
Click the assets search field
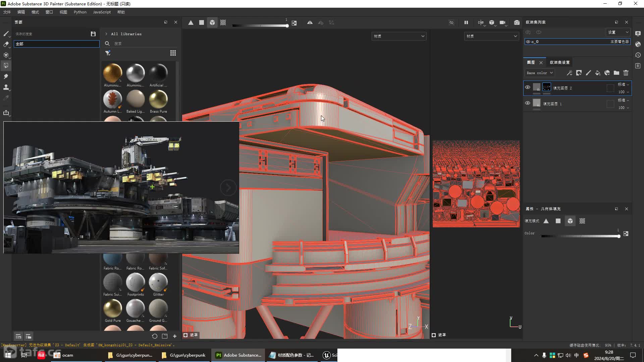144,44
